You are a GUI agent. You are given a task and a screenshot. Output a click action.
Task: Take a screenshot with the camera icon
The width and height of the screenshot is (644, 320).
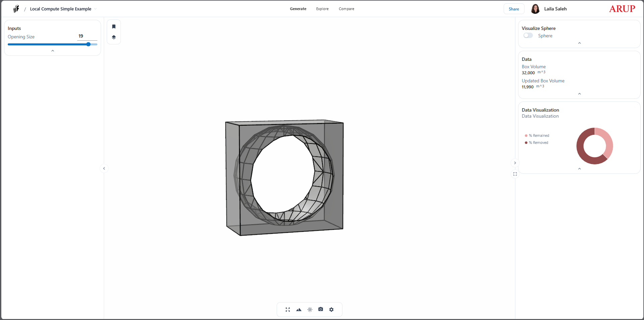pyautogui.click(x=321, y=309)
